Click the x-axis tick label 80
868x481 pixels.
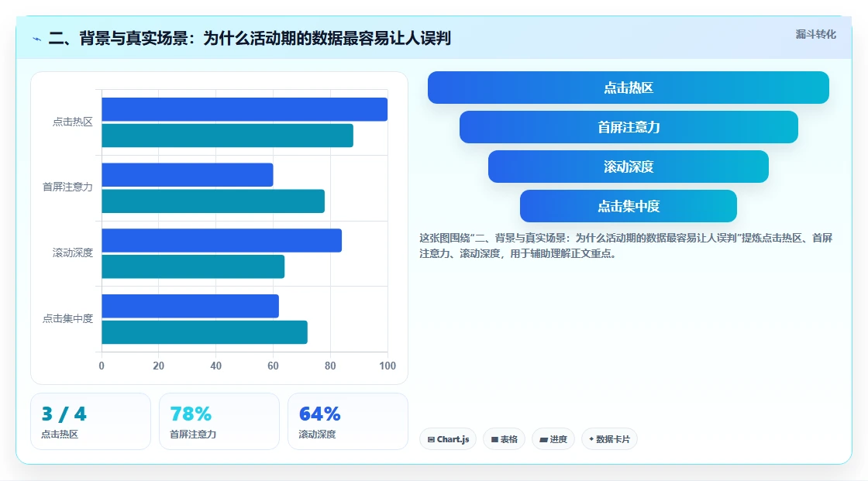click(330, 366)
